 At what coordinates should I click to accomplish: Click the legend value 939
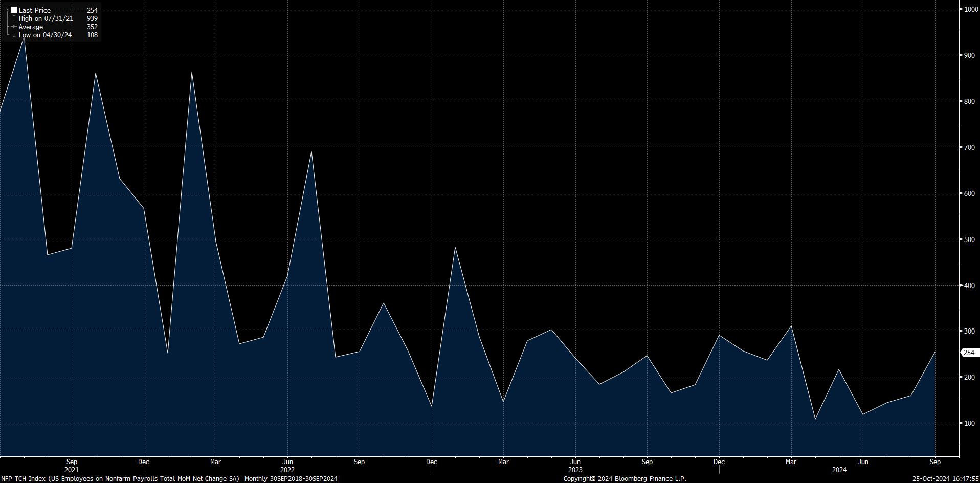92,18
